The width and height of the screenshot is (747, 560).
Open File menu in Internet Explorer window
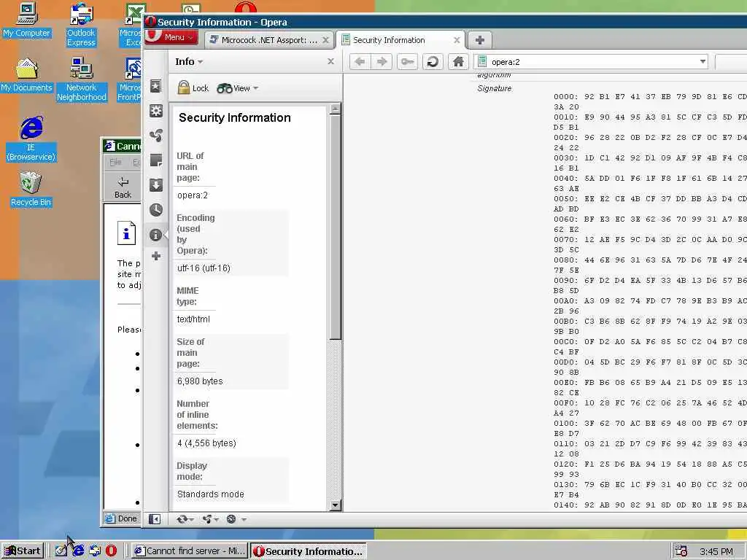point(115,163)
